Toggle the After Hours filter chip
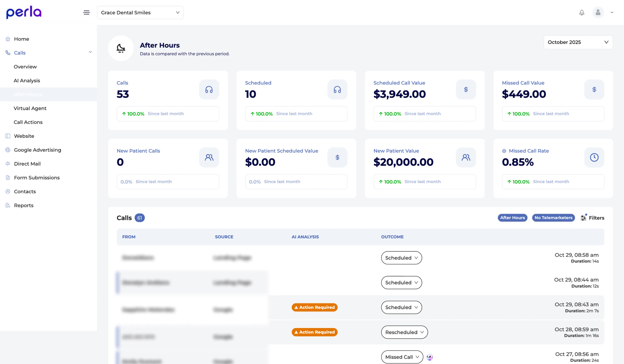The image size is (624, 364). coord(512,218)
